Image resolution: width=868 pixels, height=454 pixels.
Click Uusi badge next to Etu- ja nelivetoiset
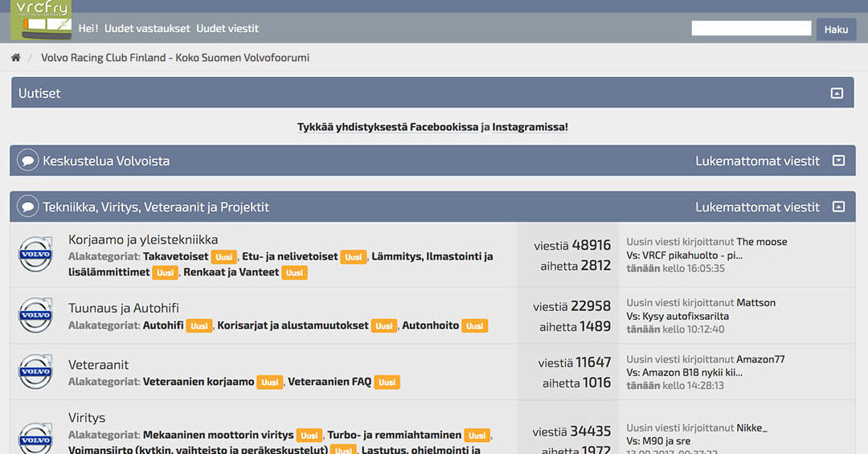[x=353, y=257]
